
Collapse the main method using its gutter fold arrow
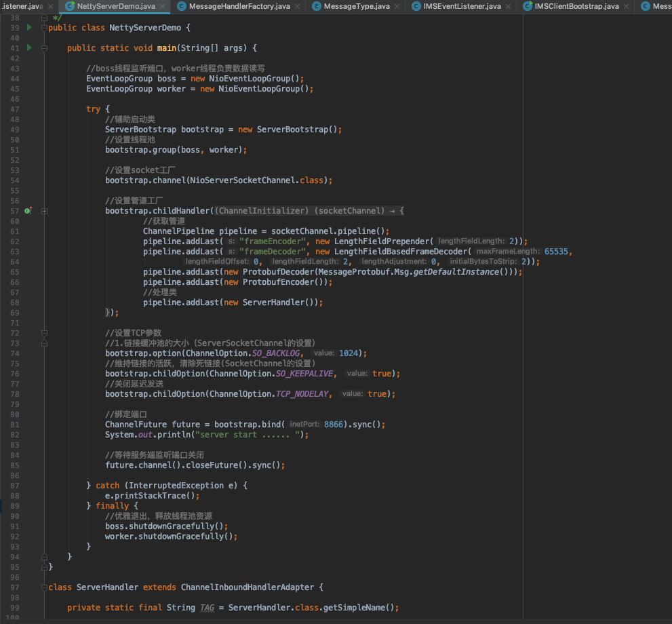click(x=44, y=47)
